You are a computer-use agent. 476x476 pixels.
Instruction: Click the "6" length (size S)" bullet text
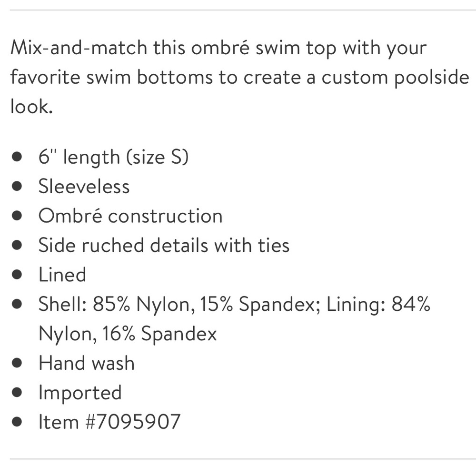[x=113, y=157]
